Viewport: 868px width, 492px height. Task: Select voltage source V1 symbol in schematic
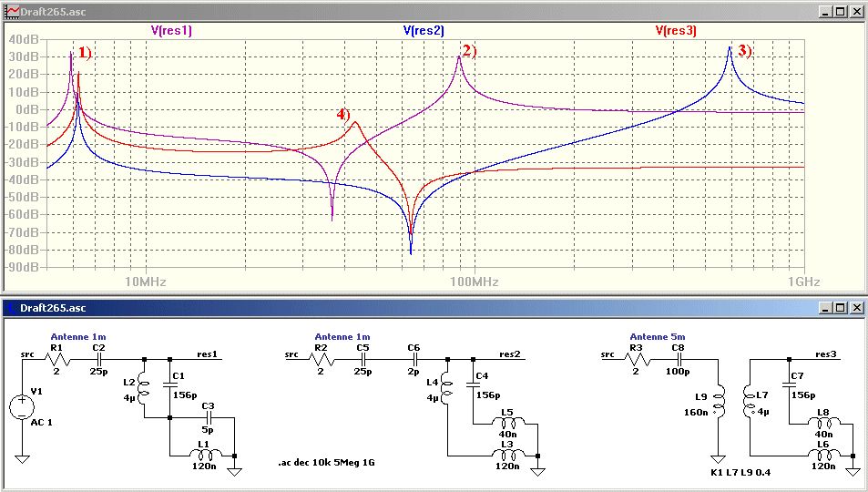click(22, 406)
